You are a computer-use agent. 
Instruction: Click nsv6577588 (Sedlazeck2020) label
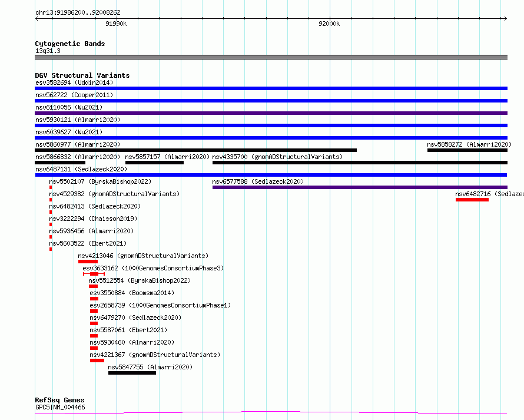[x=258, y=181]
